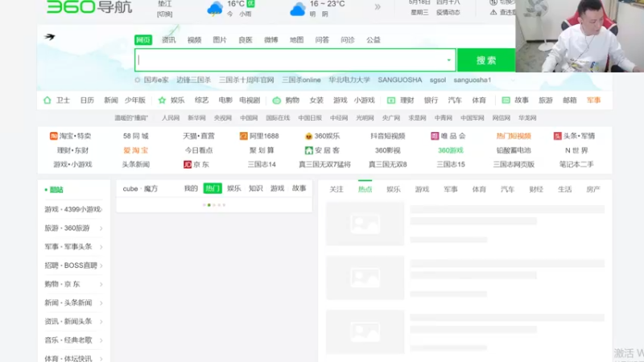Click the 360导航 logo

pyautogui.click(x=89, y=6)
